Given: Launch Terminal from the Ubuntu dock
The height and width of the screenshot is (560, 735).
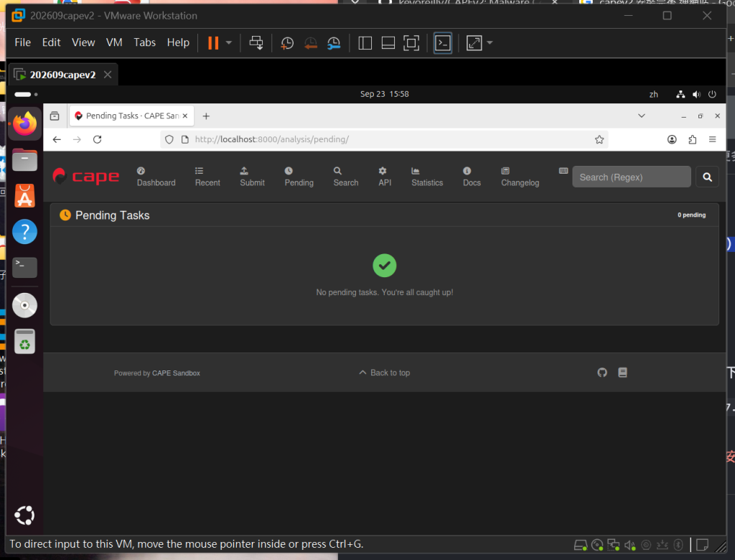Looking at the screenshot, I should (x=25, y=267).
